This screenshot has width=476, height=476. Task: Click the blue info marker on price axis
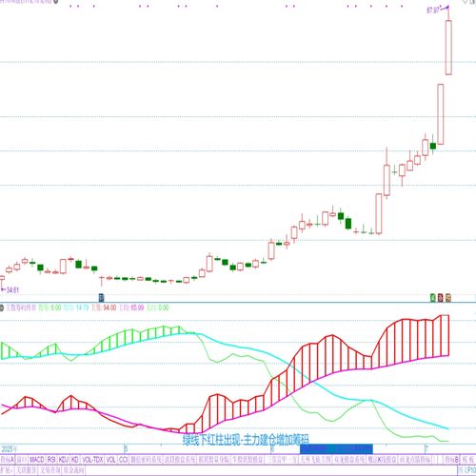tap(101, 297)
